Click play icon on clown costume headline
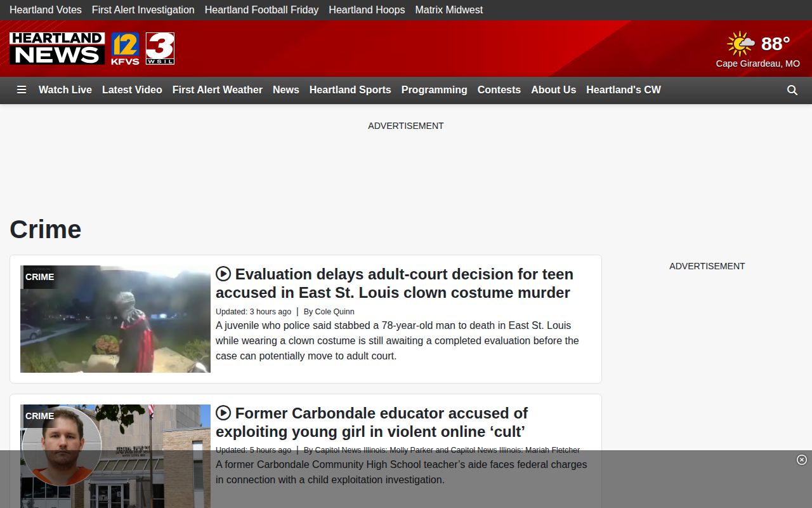812x508 pixels. tap(223, 274)
